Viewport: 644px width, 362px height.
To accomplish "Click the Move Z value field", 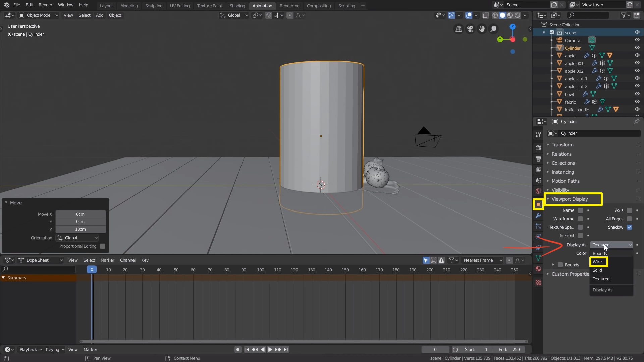I will click(80, 229).
